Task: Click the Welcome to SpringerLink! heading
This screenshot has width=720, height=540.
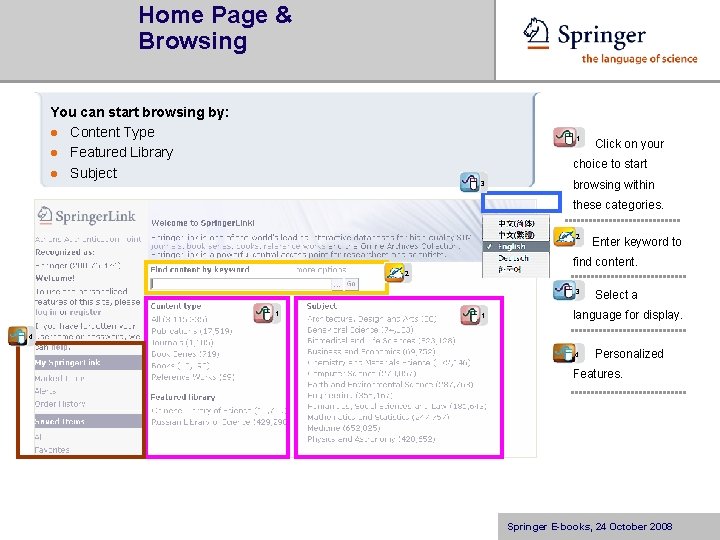Action: (202, 223)
